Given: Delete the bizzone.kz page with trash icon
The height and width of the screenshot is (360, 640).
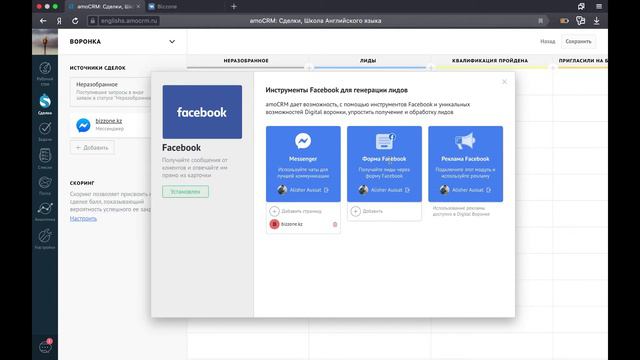Looking at the screenshot, I should point(335,224).
